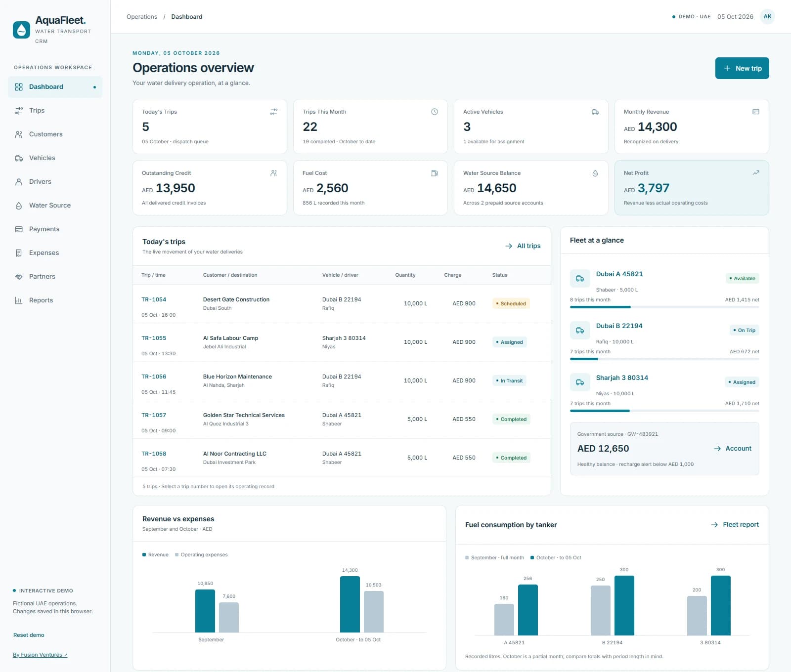Click the Scheduled status badge for TR-1054
Viewport: 791px width, 672px height.
click(x=511, y=303)
